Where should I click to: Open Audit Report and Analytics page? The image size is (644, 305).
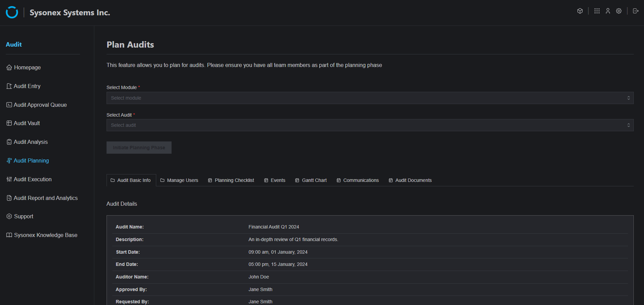46,198
